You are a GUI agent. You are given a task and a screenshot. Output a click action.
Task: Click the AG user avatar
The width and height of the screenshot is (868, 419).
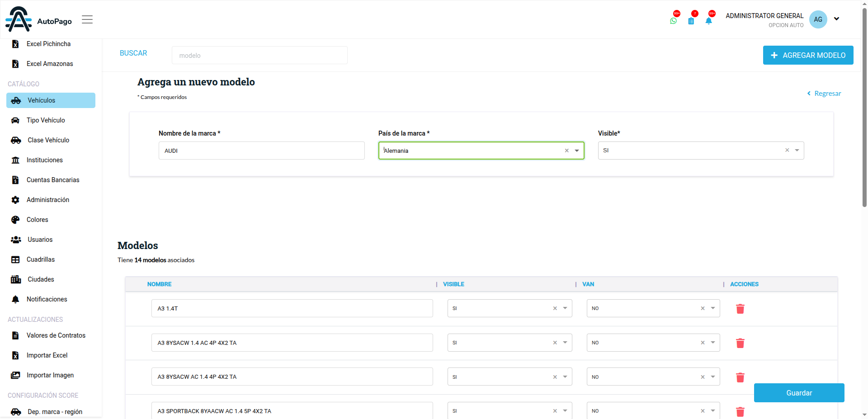(x=818, y=19)
